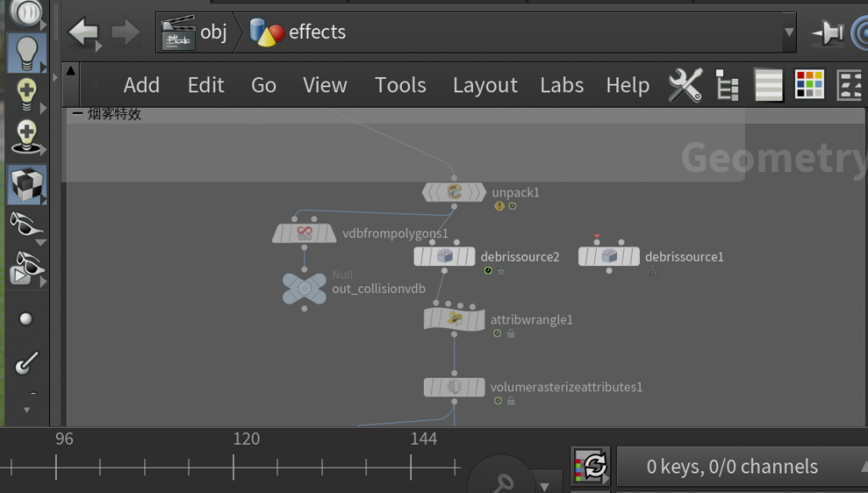Open the Add menu
The width and height of the screenshot is (868, 493).
(x=142, y=86)
